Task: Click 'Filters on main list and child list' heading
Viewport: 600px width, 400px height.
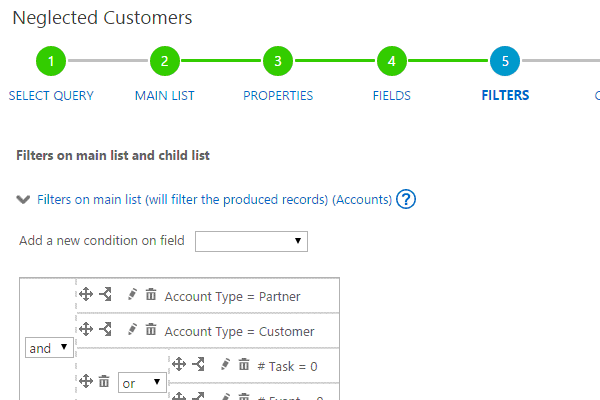Action: coord(113,155)
